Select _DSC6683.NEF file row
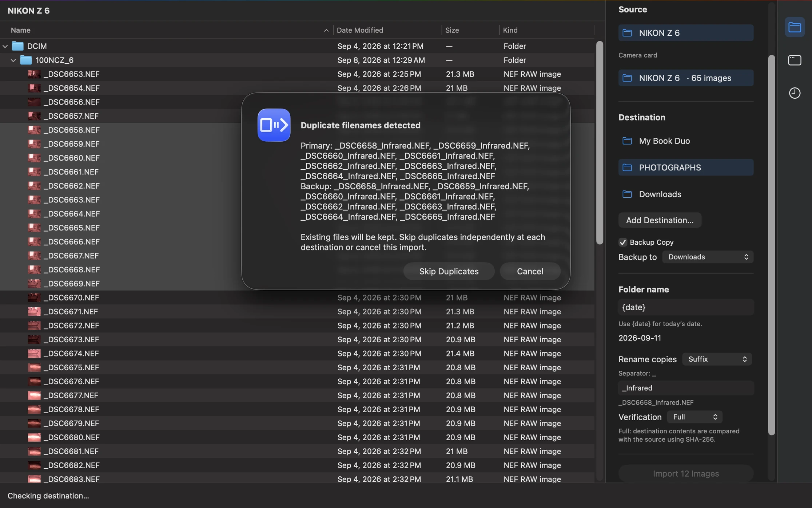812x508 pixels. 297,479
